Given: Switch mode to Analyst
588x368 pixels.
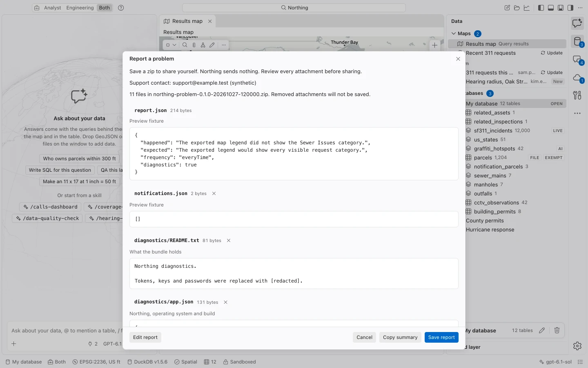Looking at the screenshot, I should (53, 8).
